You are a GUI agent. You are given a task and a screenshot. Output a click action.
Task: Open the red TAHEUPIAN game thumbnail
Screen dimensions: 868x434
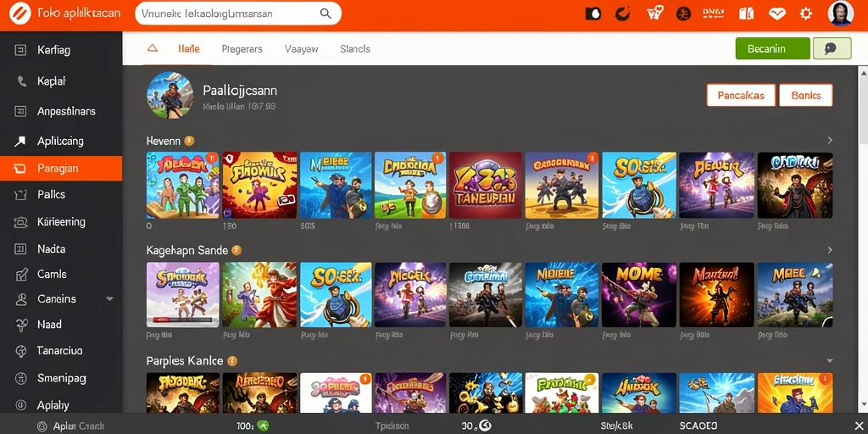coord(486,186)
